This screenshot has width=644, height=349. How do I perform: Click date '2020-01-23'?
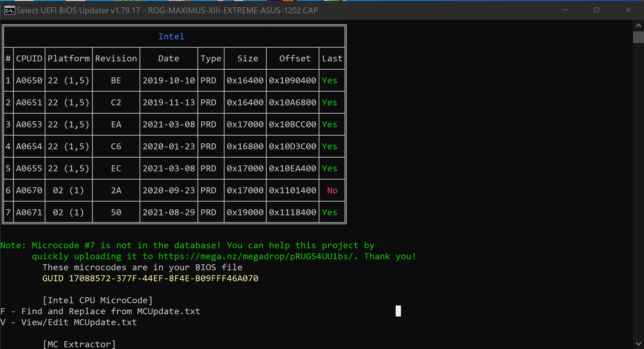(169, 146)
